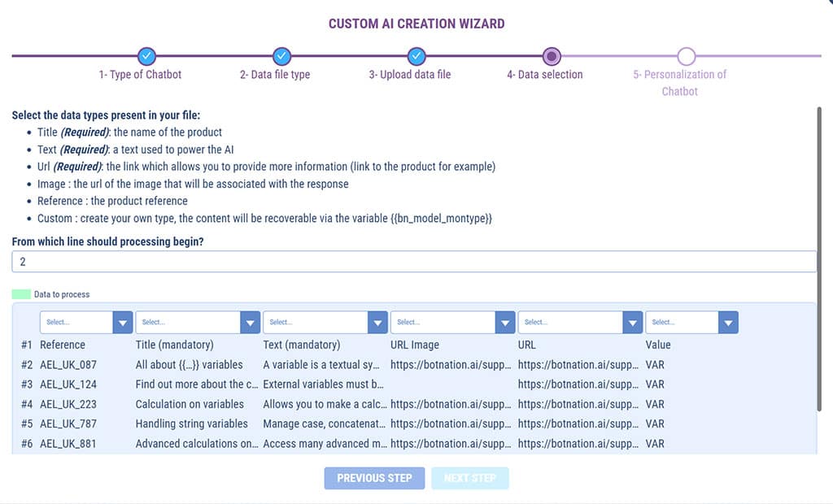Open the Select dropdown above Text (mandatory) column
The width and height of the screenshot is (833, 504).
click(316, 323)
